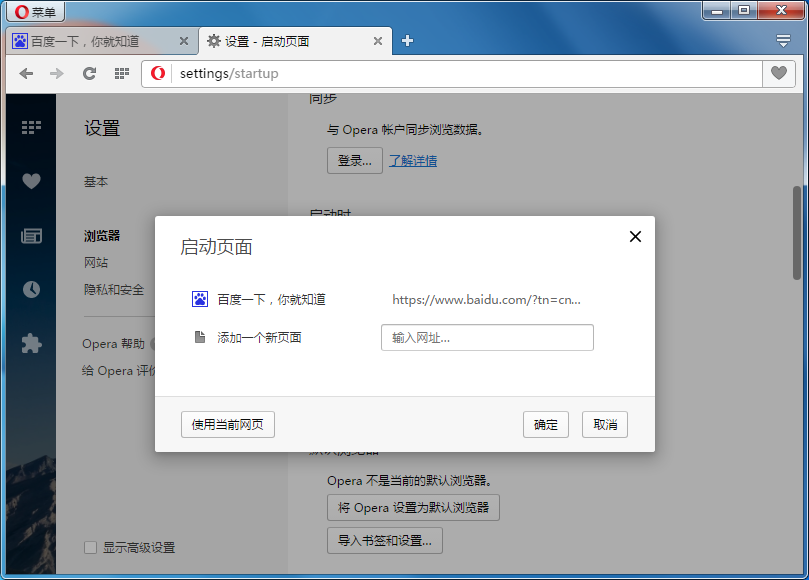Image resolution: width=809 pixels, height=580 pixels.
Task: Click the 使用当前网页 button
Action: point(227,424)
